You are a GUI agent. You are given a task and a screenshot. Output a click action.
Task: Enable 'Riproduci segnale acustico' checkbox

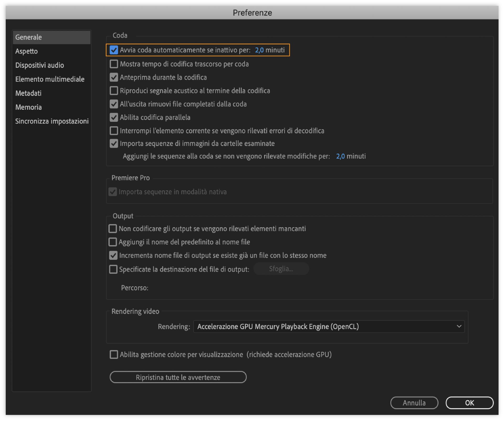coord(114,91)
